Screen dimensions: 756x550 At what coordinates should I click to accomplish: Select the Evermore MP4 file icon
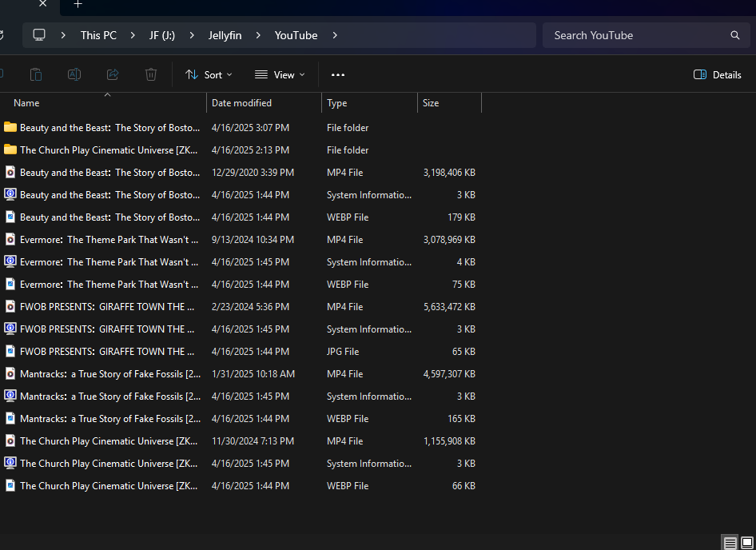[x=10, y=240]
